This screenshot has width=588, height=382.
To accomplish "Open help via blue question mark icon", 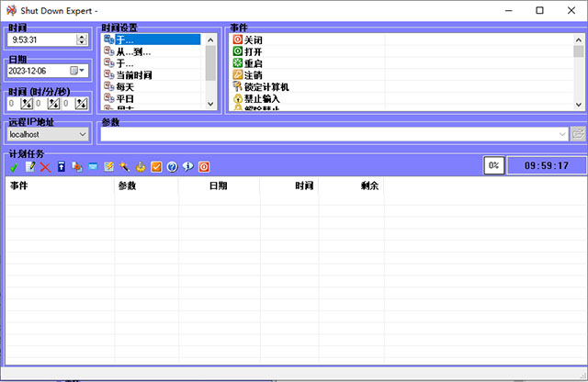I will click(172, 167).
